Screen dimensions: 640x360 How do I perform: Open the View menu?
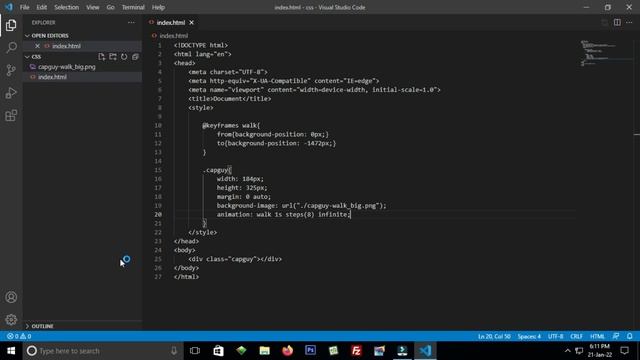93,7
